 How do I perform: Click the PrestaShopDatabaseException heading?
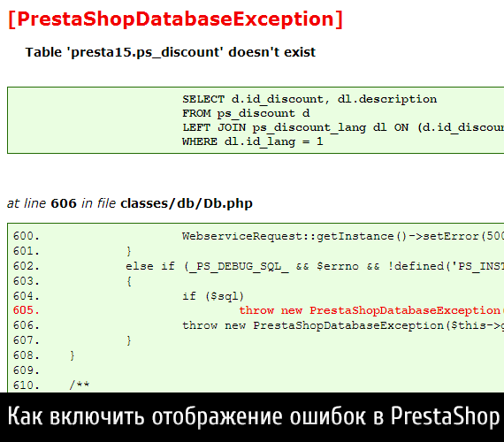175,19
